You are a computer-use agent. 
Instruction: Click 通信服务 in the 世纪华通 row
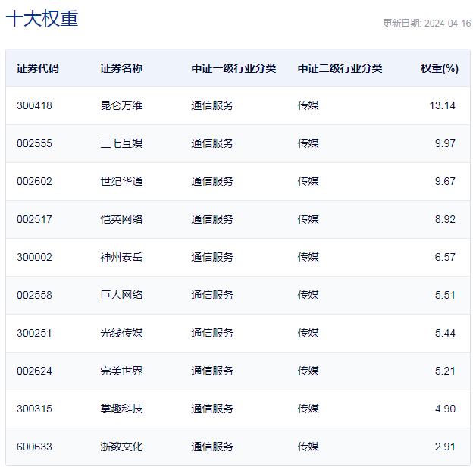coord(212,181)
